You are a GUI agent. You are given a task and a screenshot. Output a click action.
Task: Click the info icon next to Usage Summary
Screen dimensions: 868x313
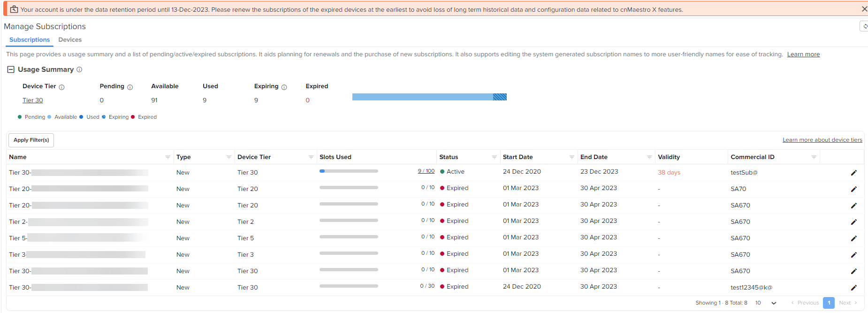point(79,69)
